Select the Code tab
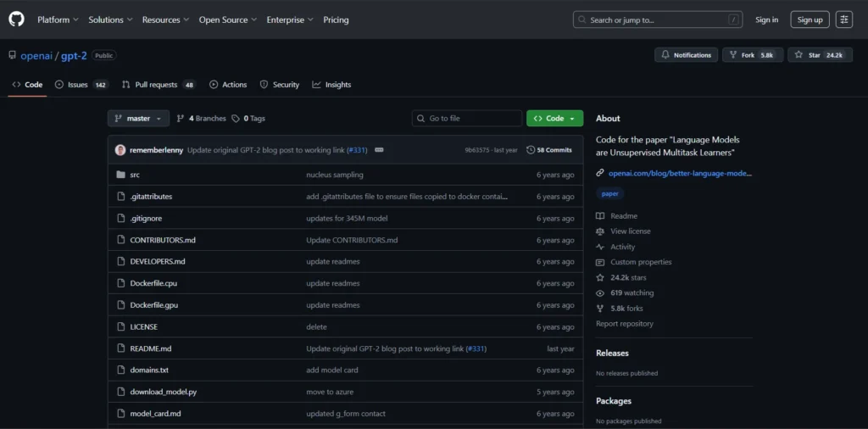The image size is (868, 429). 27,85
